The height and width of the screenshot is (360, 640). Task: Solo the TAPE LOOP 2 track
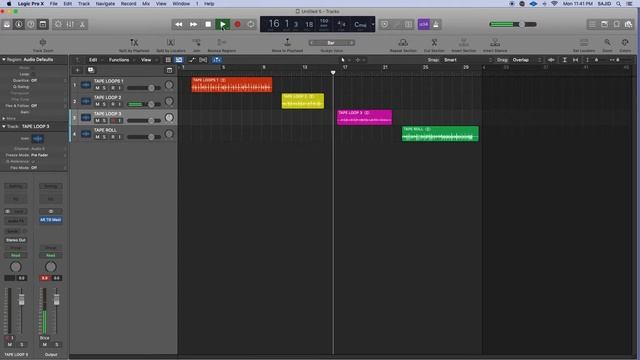(104, 104)
